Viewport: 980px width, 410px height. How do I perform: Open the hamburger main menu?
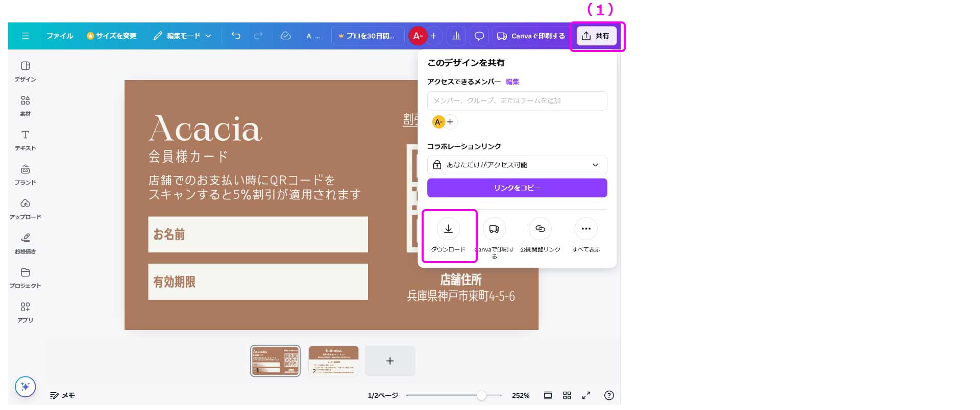coord(25,36)
